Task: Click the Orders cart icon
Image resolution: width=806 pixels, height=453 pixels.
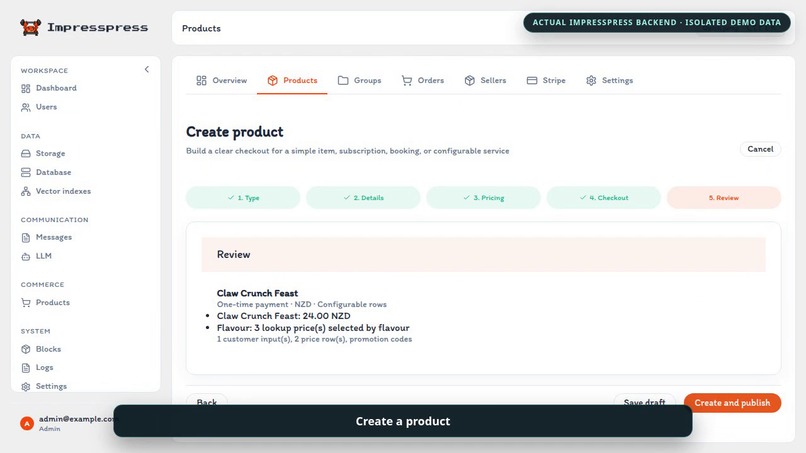Action: [407, 80]
